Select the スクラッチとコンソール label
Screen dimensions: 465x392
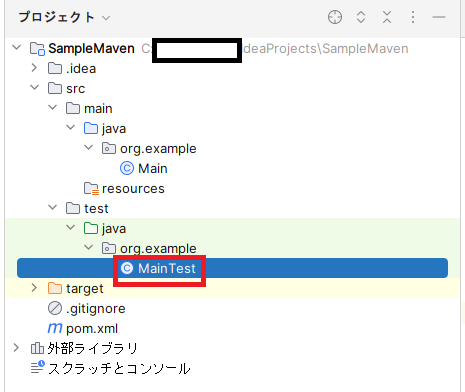119,368
